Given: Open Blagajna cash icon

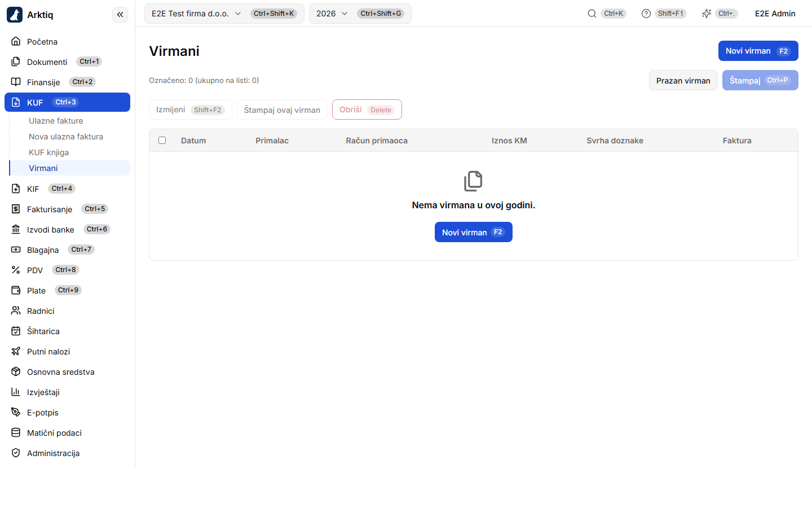Looking at the screenshot, I should coord(16,249).
